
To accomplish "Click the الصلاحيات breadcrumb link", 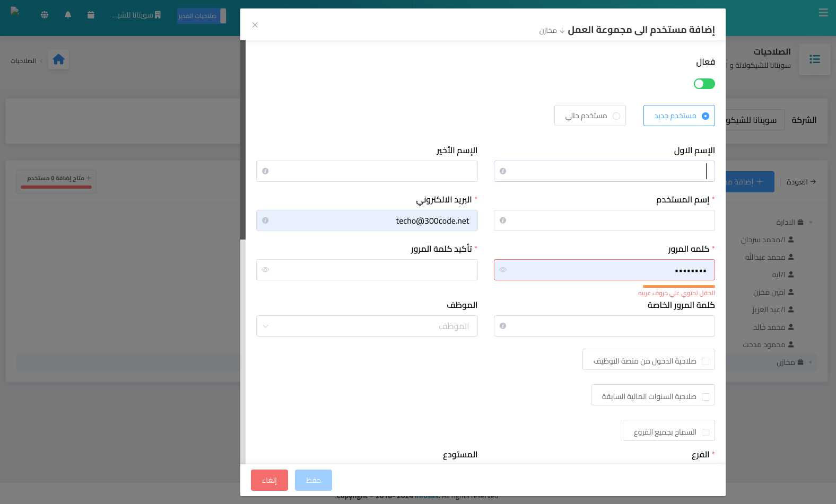I will point(23,61).
